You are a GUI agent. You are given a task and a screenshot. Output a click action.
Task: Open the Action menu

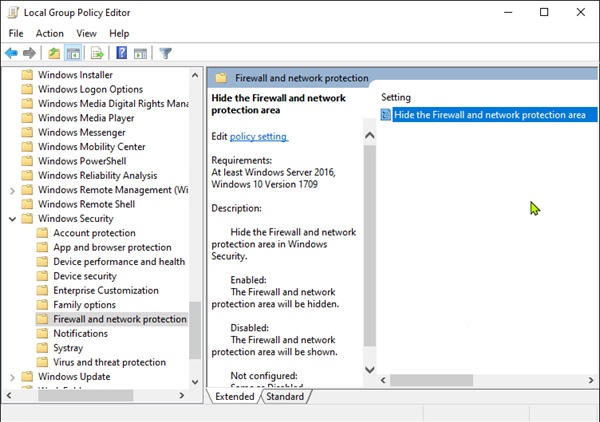coord(50,33)
